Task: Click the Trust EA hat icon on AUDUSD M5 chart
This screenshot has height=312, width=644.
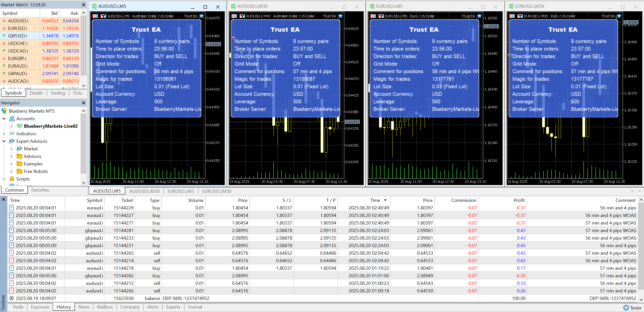Action: click(201, 16)
